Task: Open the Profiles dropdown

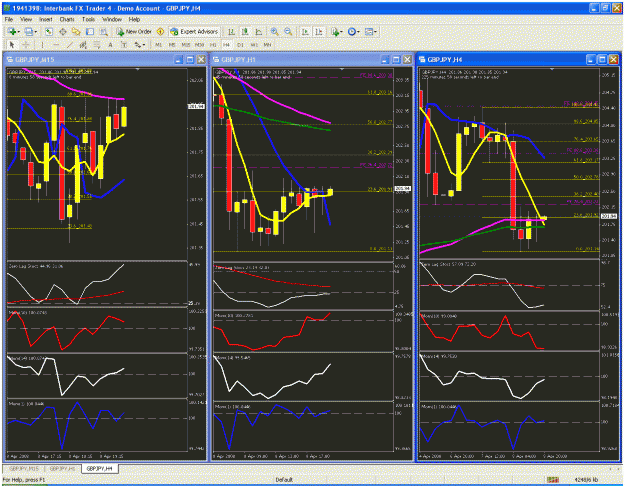Action: pos(31,31)
